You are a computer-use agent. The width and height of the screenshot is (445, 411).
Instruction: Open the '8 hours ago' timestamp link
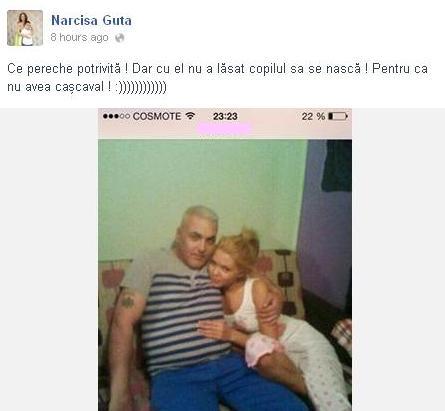coord(79,37)
